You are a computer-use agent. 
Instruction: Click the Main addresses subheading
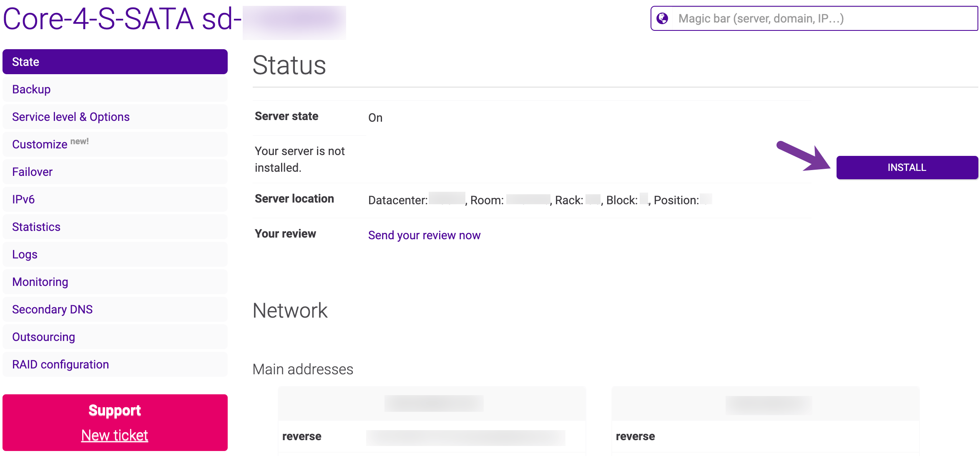coord(303,369)
